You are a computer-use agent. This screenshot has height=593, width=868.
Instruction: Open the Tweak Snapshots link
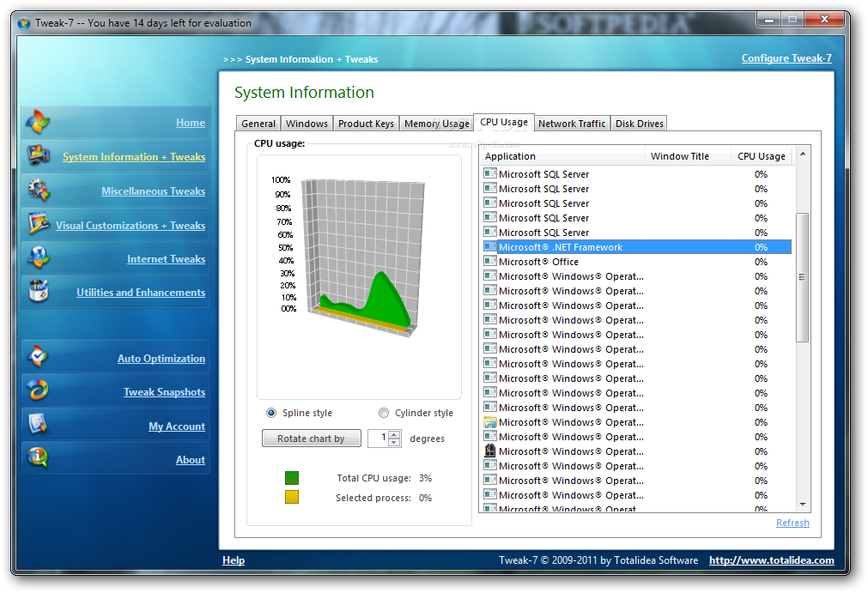pyautogui.click(x=164, y=392)
